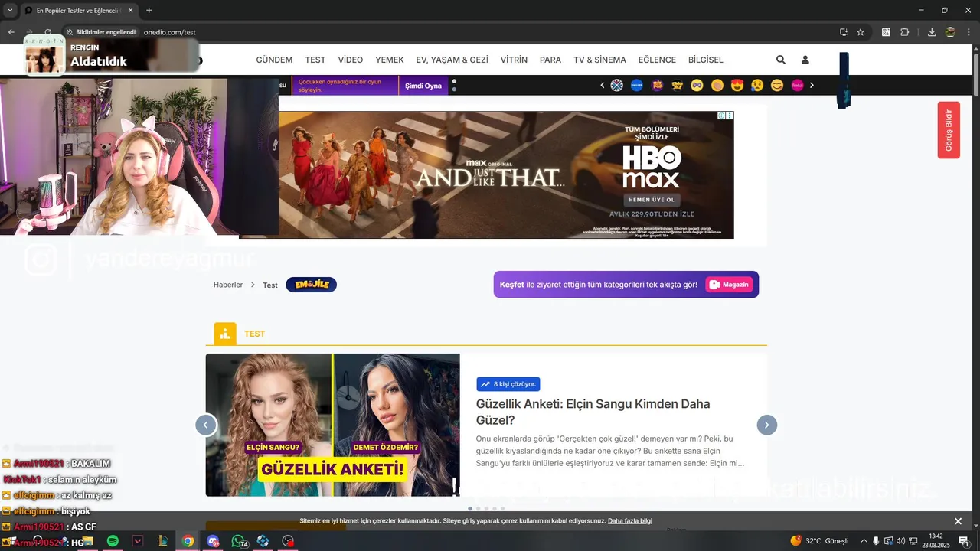Open Valorant from the taskbar

click(x=138, y=541)
